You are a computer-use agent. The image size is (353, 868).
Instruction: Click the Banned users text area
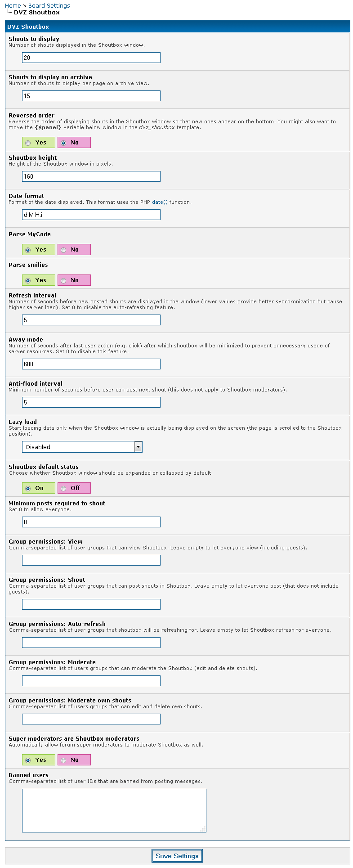pyautogui.click(x=114, y=810)
